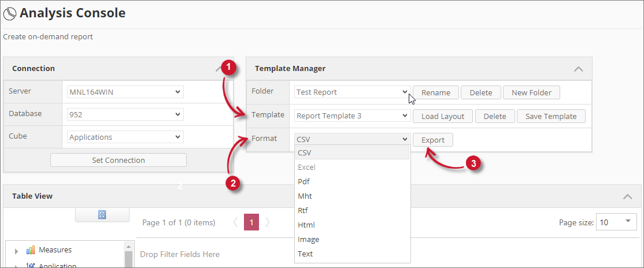The image size is (644, 268).
Task: Delete the selected folder
Action: click(x=481, y=93)
